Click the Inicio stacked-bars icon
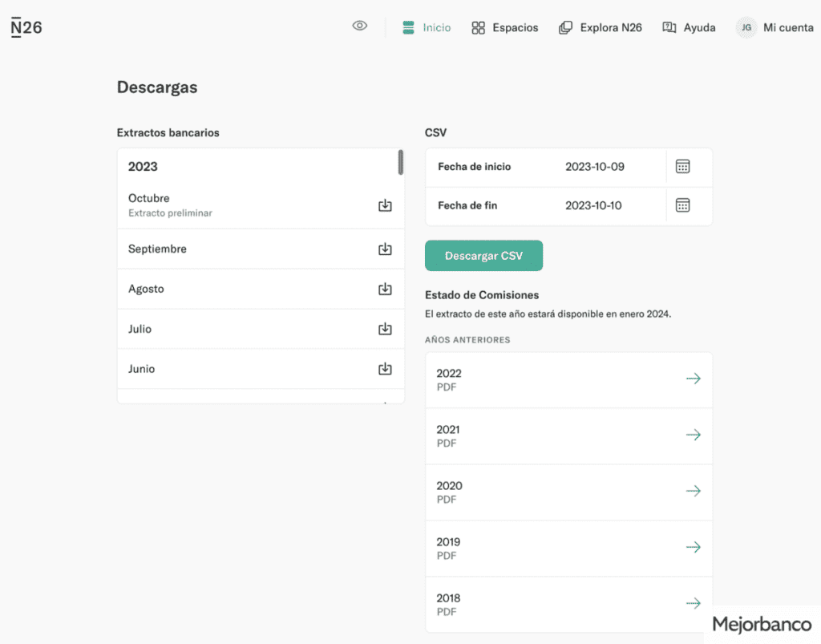The image size is (821, 644). coord(408,27)
